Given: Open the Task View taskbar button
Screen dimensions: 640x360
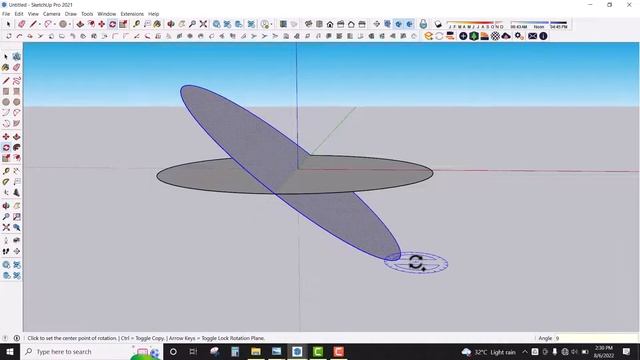Looking at the screenshot, I should click(193, 351).
